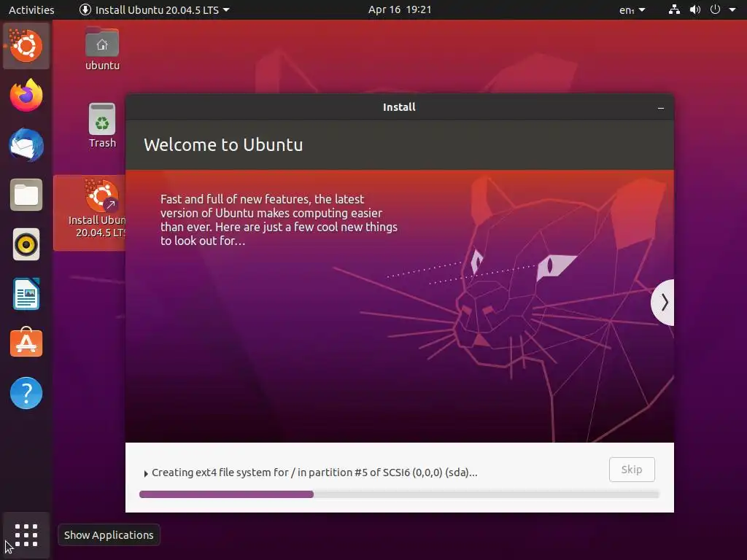Click the Show Applications grid button
Screen dimensions: 747x560
[26, 535]
